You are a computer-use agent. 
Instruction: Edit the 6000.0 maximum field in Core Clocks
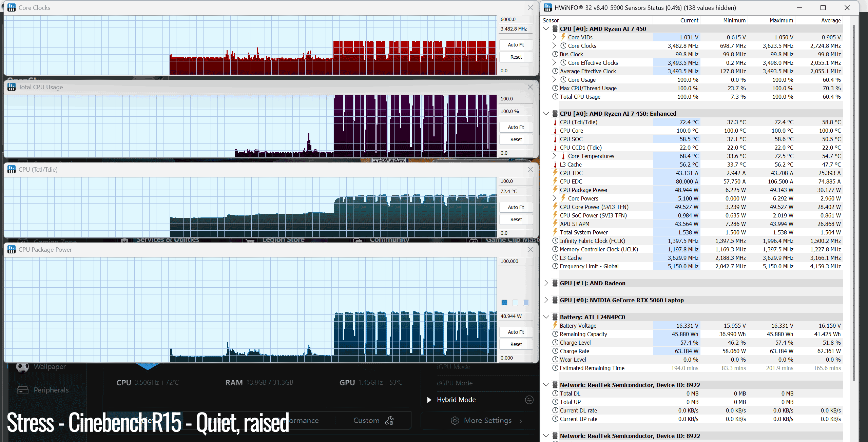516,19
